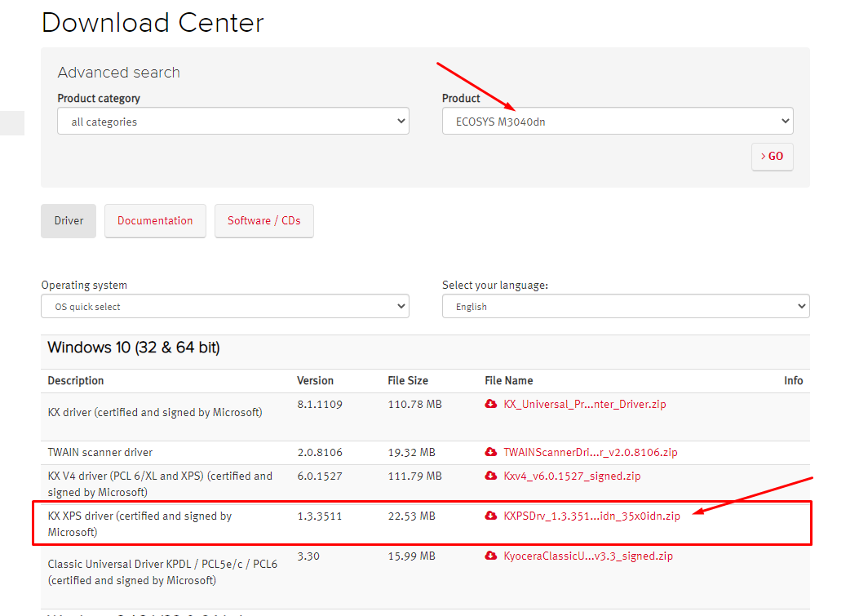Switch to the Software / CDs tab
This screenshot has width=859, height=616.
pyautogui.click(x=264, y=221)
